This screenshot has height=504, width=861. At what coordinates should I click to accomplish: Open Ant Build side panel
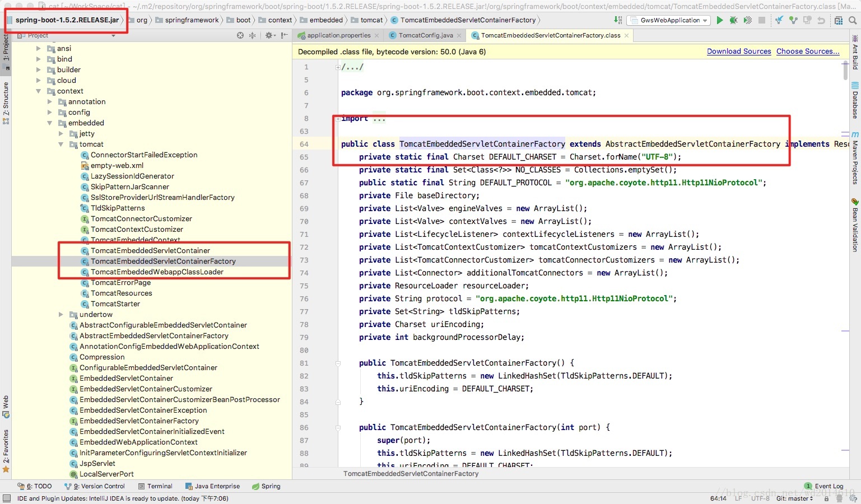point(855,53)
